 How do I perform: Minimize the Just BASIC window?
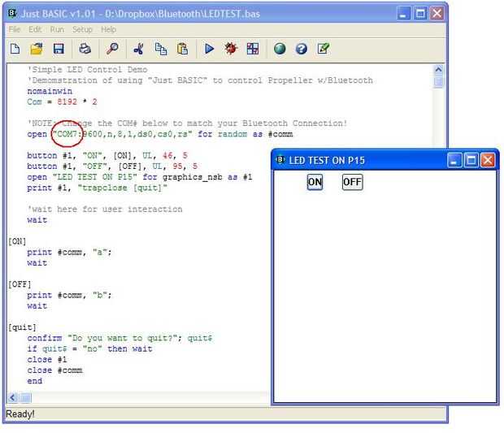pos(403,14)
